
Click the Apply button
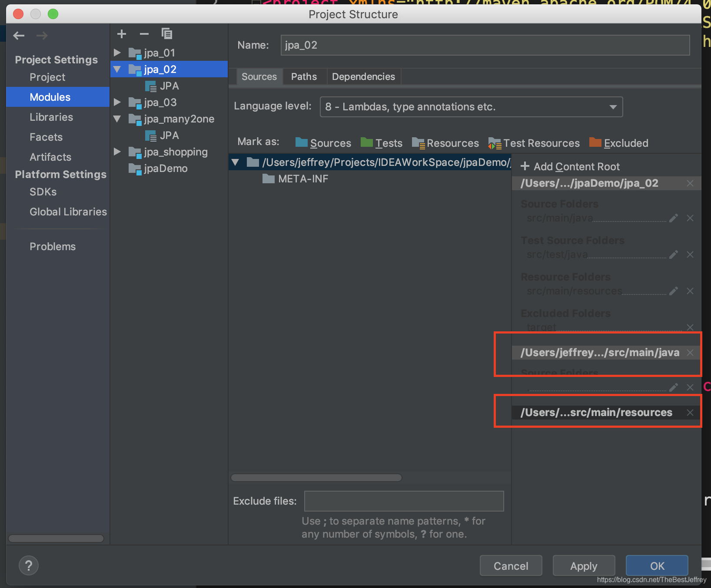coord(584,566)
